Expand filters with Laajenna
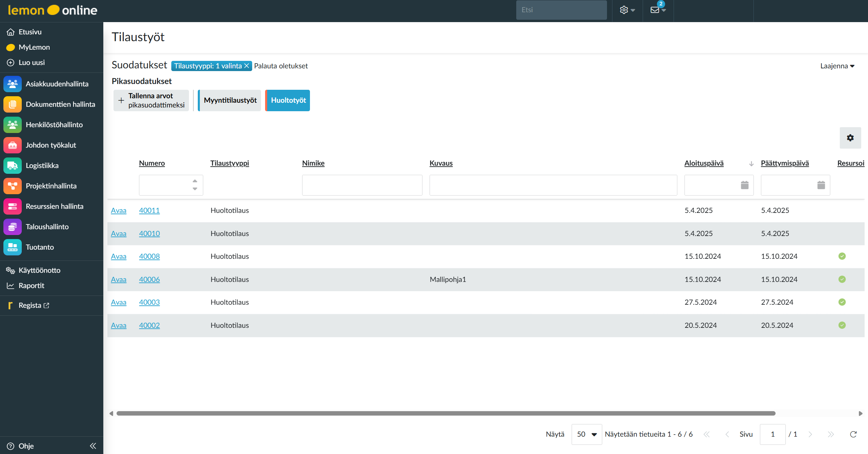The height and width of the screenshot is (454, 868). coord(837,66)
